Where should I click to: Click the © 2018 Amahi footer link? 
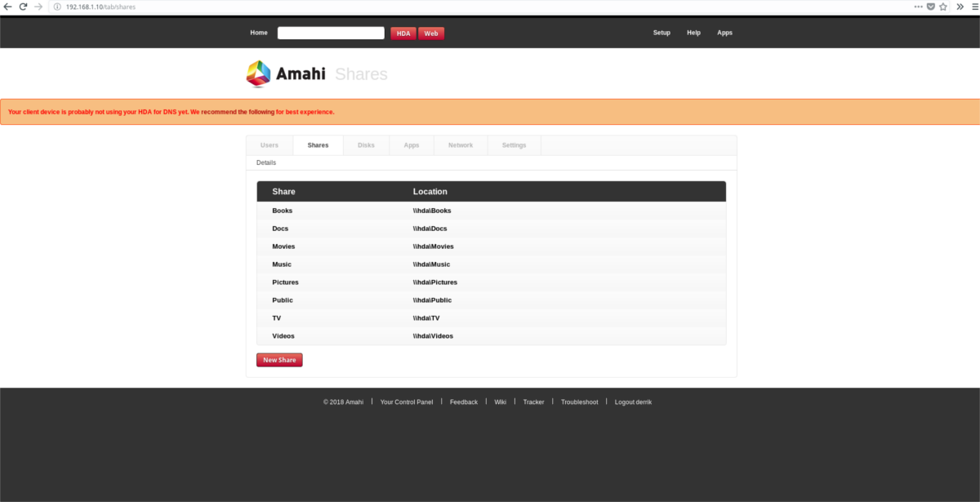pyautogui.click(x=343, y=402)
